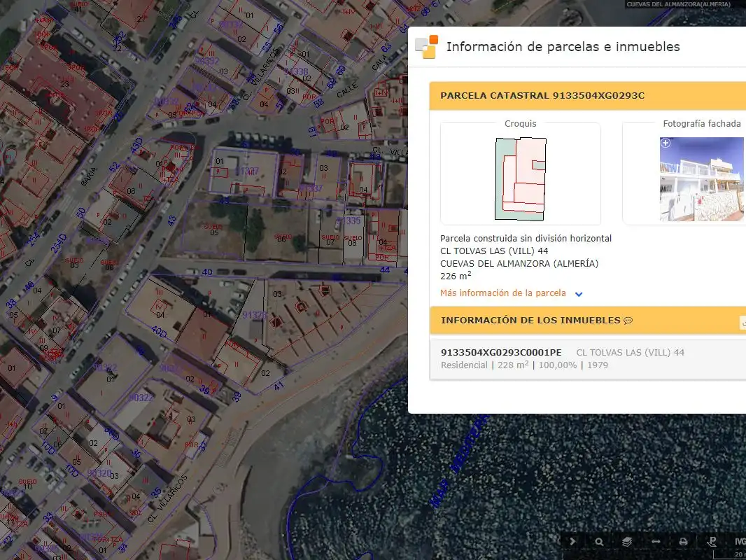
Task: Click the 'Fotografía fachada' label
Action: [x=702, y=124]
